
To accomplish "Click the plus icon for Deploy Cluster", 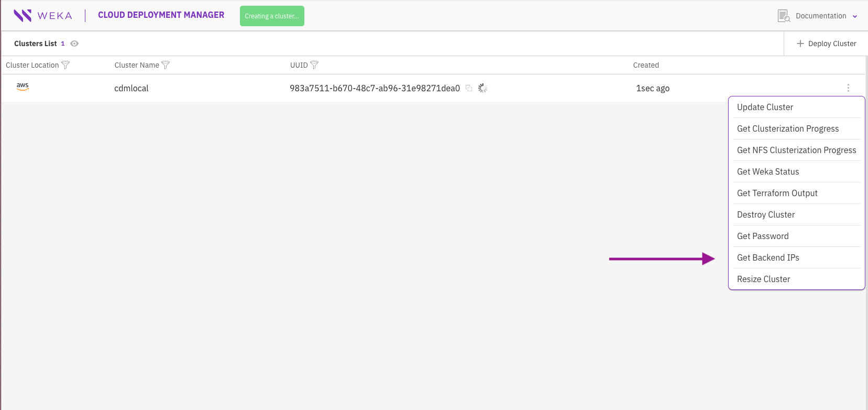I will 800,44.
